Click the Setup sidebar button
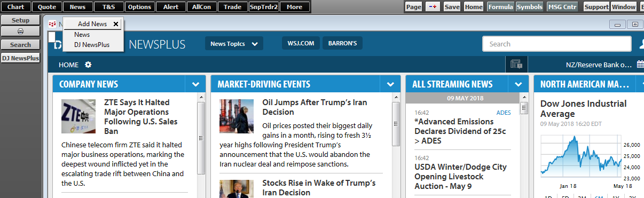 click(20, 20)
